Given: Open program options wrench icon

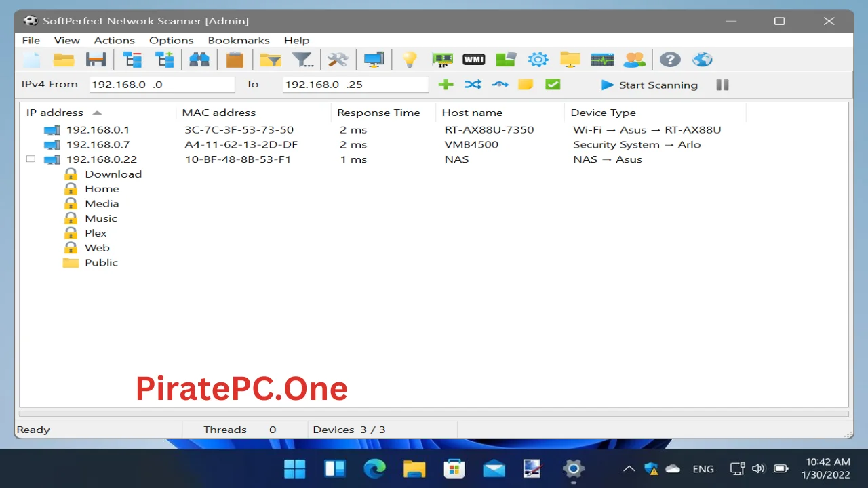Looking at the screenshot, I should [338, 60].
